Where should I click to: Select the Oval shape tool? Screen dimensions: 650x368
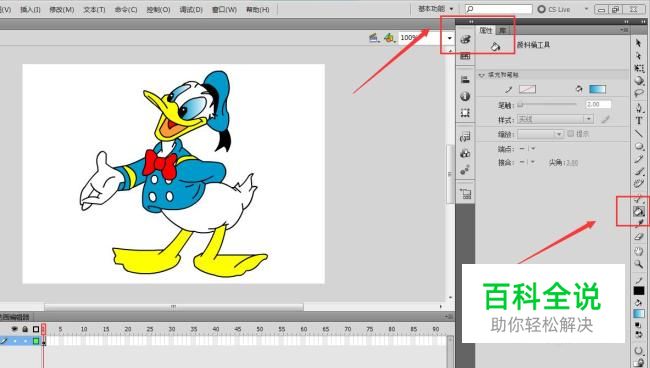pos(639,146)
